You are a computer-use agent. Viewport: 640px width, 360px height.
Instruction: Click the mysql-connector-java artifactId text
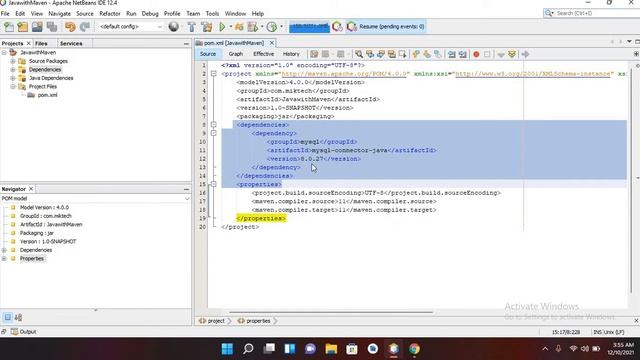tap(349, 150)
